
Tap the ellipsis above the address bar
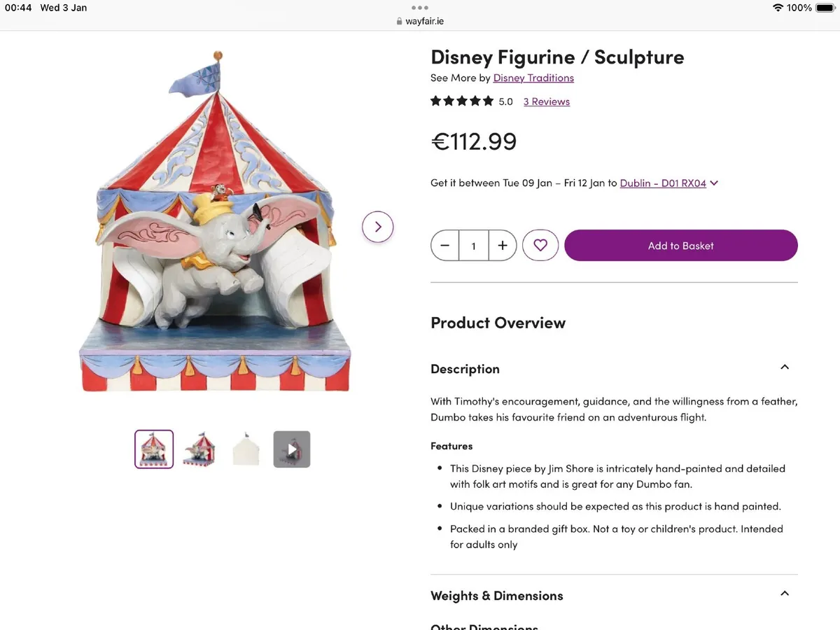pyautogui.click(x=419, y=7)
